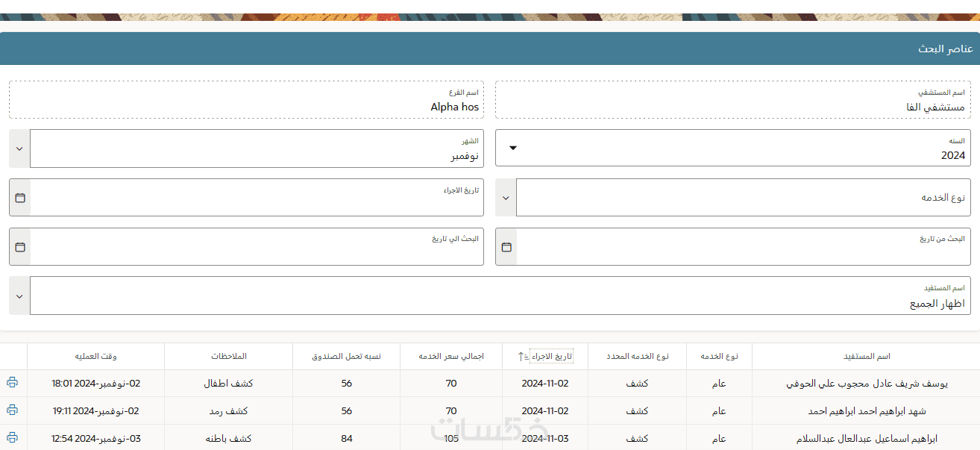
Task: Click sort arrow on تاريخ الاجراء column
Action: [522, 357]
